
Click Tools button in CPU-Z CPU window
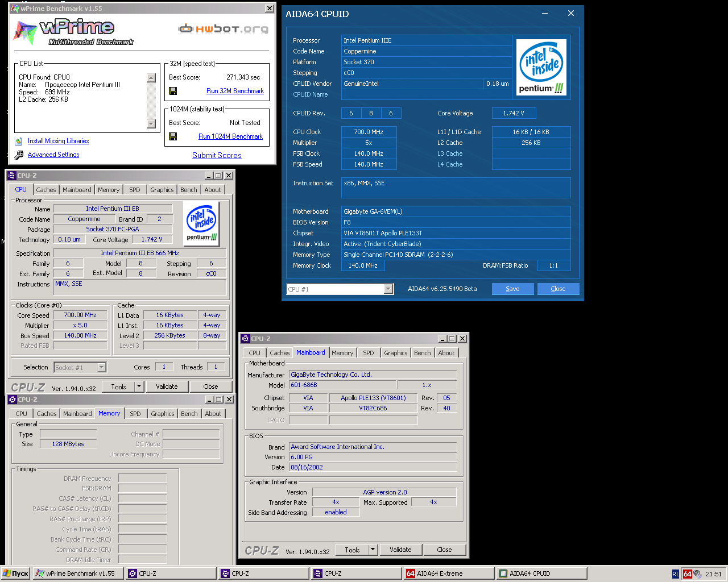(x=118, y=386)
